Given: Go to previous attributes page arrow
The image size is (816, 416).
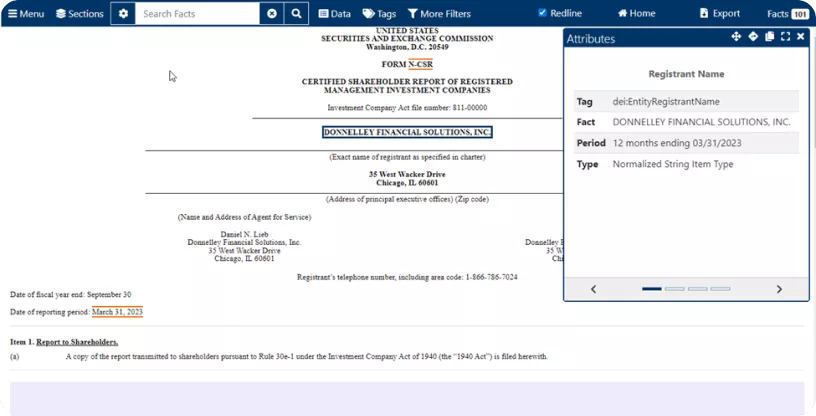Looking at the screenshot, I should [593, 289].
